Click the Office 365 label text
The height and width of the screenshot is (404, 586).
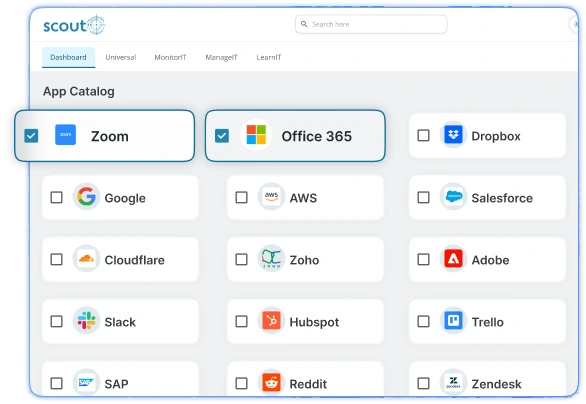pos(317,136)
